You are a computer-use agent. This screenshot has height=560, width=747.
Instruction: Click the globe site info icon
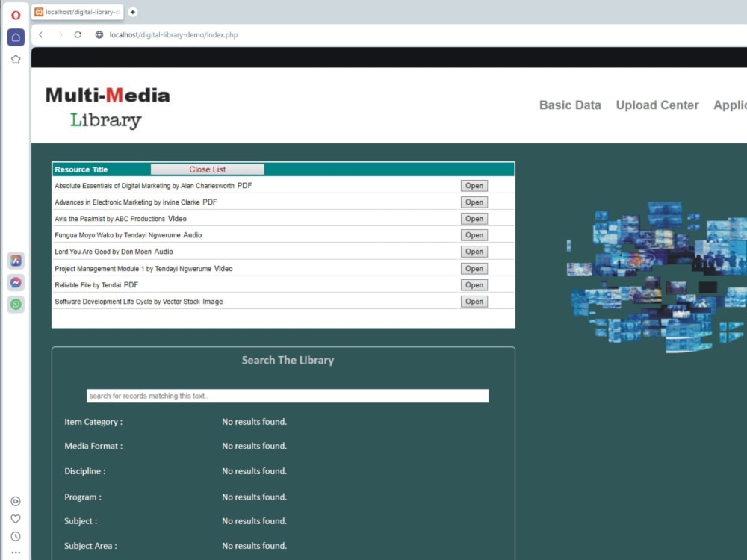pyautogui.click(x=99, y=34)
